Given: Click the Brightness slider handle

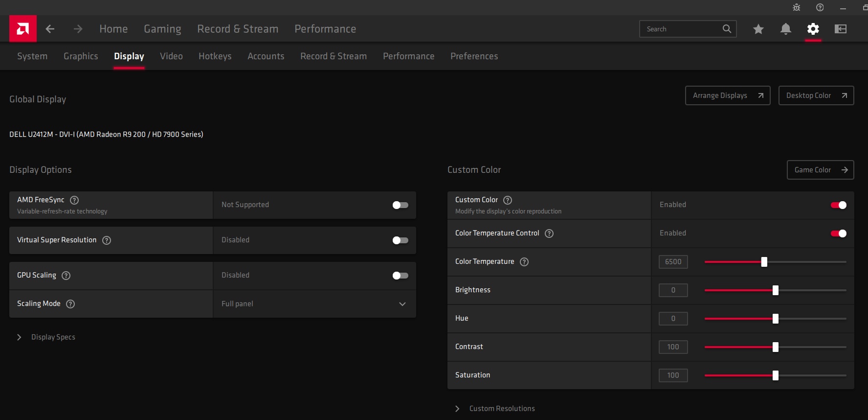Looking at the screenshot, I should click(776, 290).
